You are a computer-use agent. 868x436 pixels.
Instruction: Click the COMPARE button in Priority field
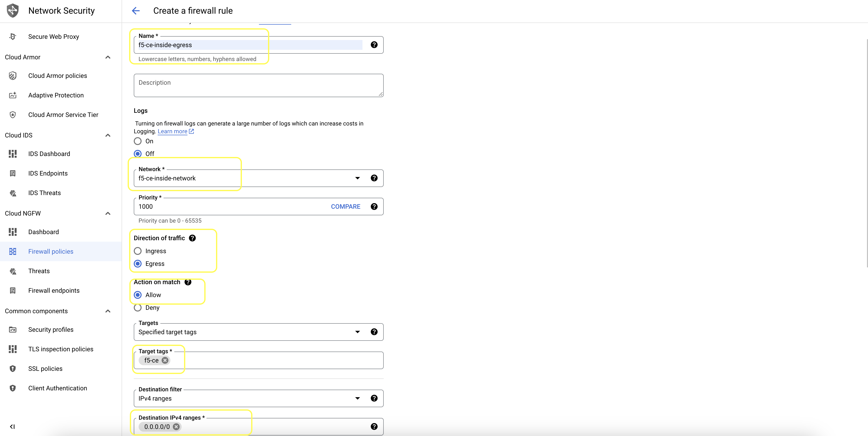click(x=345, y=207)
